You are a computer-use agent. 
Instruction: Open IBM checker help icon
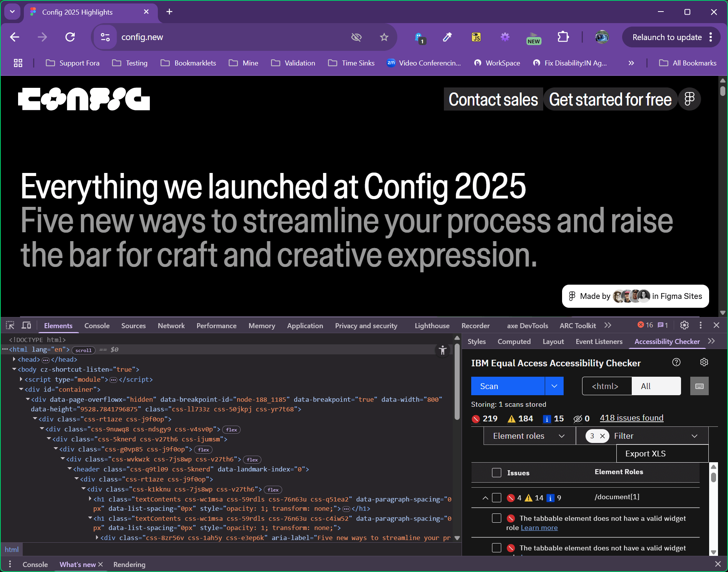point(676,362)
